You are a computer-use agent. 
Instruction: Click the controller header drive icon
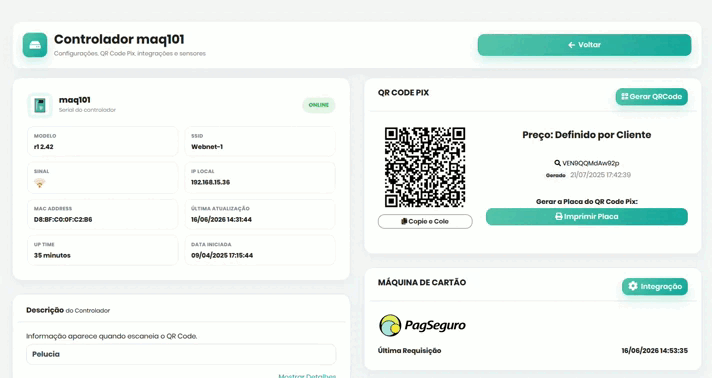tap(35, 45)
